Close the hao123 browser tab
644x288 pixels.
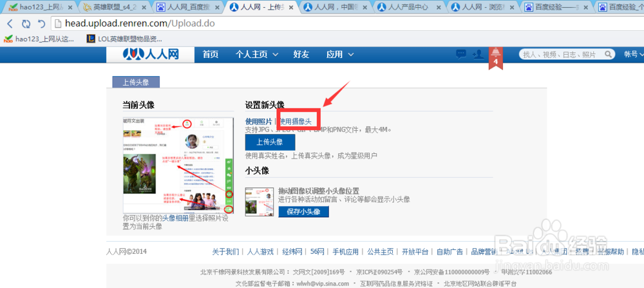(x=70, y=7)
